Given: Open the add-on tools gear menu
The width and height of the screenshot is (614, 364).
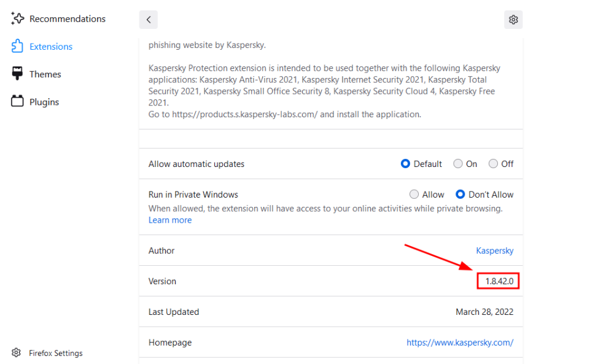Looking at the screenshot, I should tap(513, 20).
